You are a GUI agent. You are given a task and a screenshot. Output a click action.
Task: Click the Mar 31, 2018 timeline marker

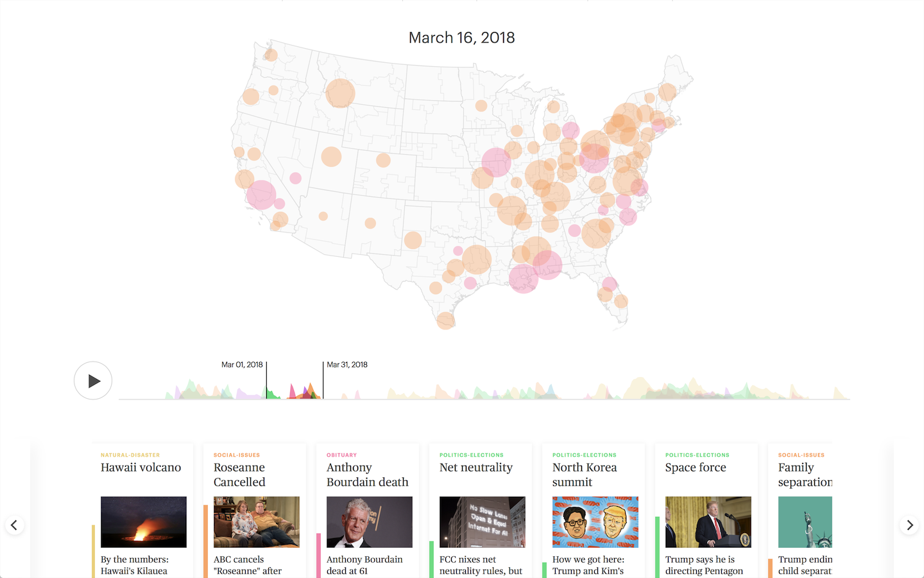pyautogui.click(x=323, y=379)
